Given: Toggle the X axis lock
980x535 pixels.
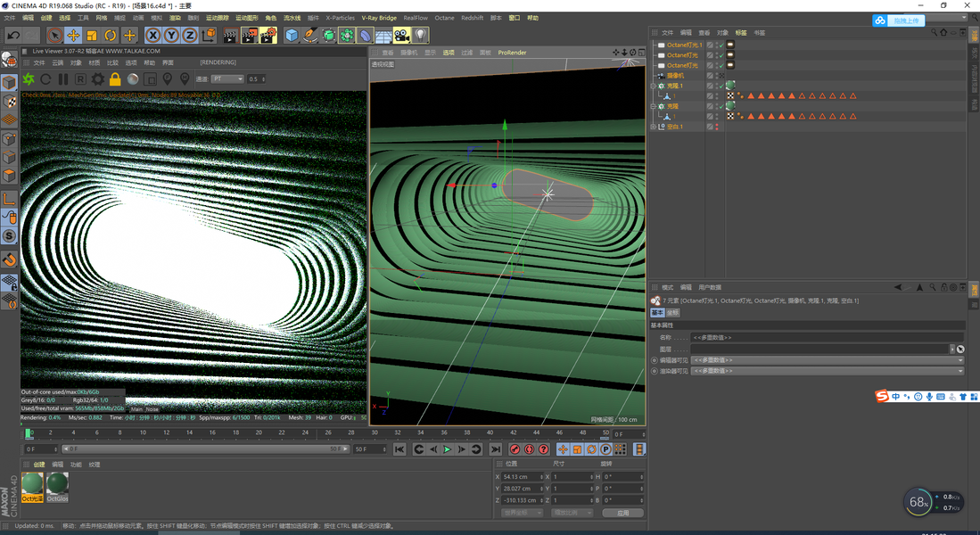Looking at the screenshot, I should pos(152,36).
